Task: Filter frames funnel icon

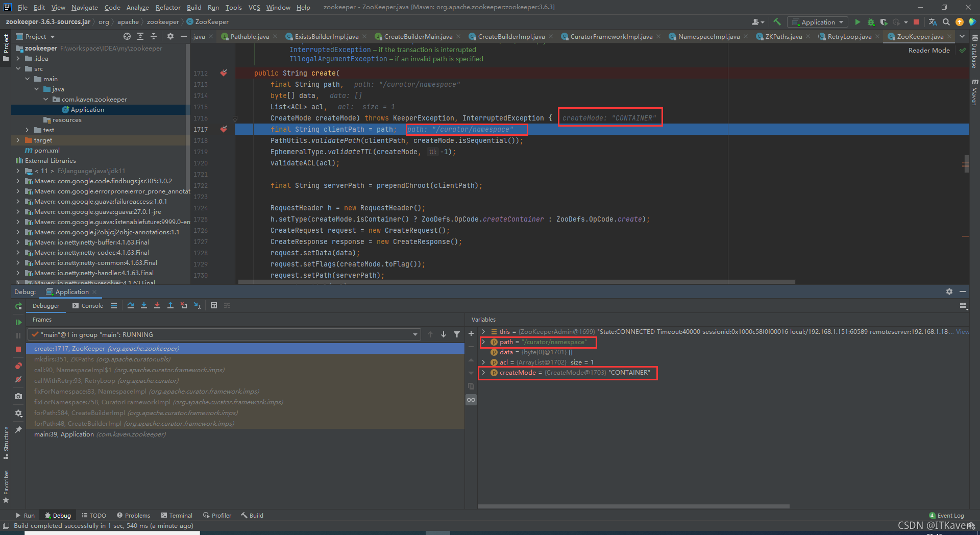Action: click(457, 334)
